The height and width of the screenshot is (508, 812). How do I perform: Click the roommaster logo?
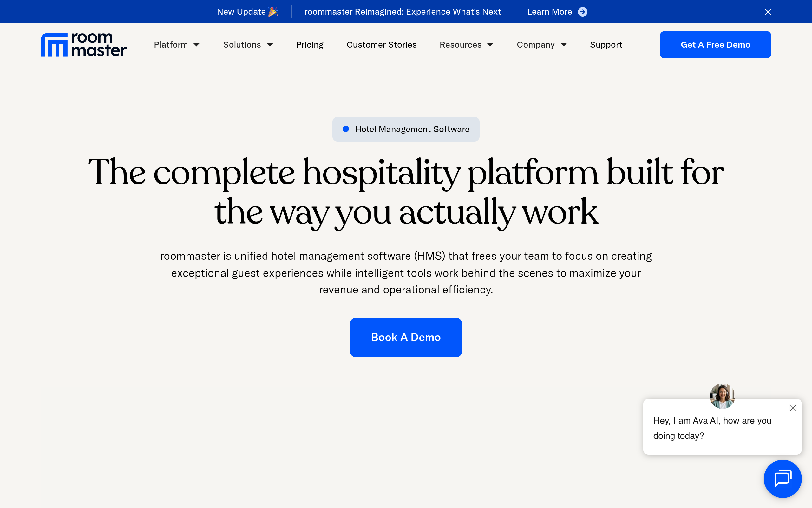pyautogui.click(x=83, y=45)
